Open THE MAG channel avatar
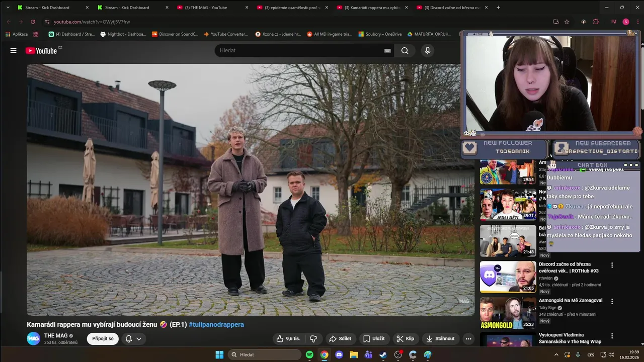The height and width of the screenshot is (362, 644). (x=33, y=339)
